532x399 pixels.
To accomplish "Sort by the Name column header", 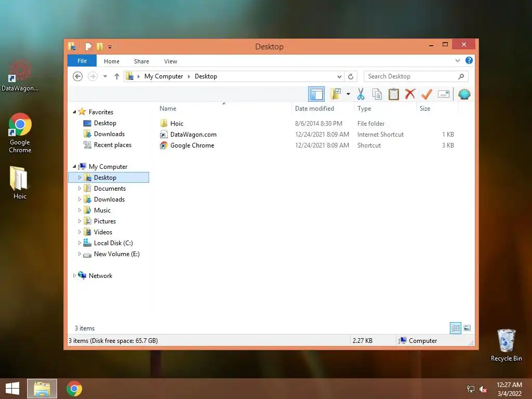I will [x=224, y=109].
